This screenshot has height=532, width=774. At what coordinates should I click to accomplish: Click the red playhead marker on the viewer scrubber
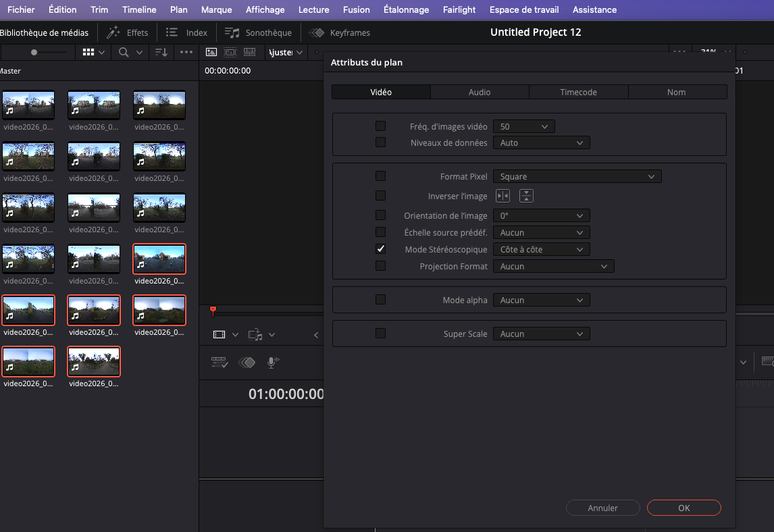pos(213,310)
